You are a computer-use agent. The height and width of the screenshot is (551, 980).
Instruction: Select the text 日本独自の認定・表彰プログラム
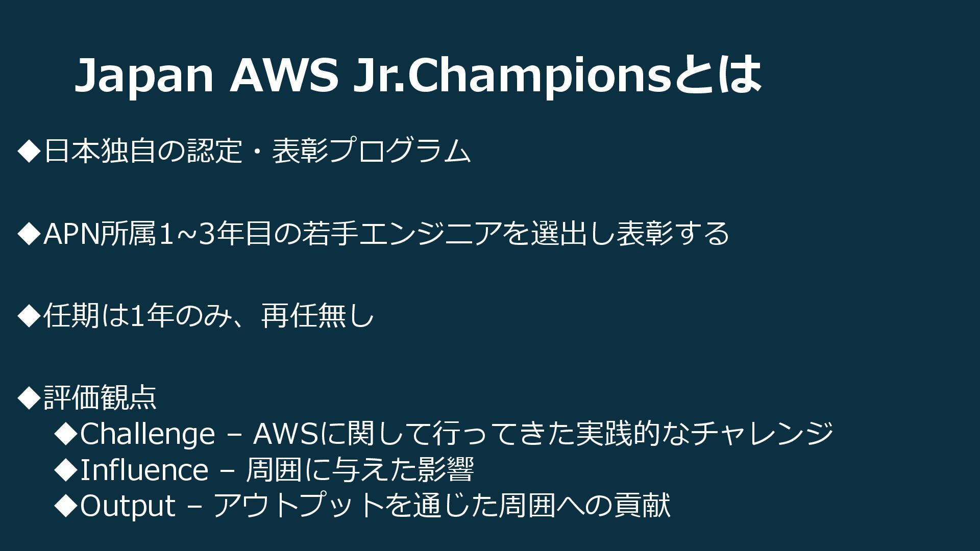pyautogui.click(x=257, y=152)
